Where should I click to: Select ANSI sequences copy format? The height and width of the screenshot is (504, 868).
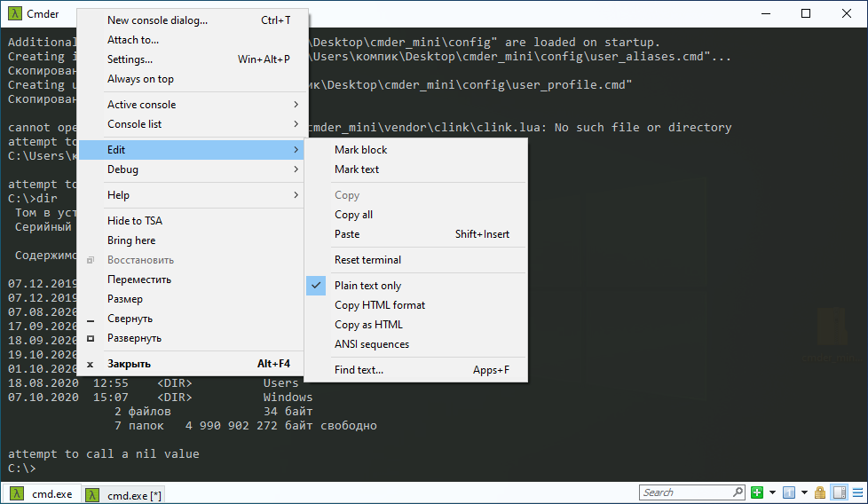(x=371, y=344)
